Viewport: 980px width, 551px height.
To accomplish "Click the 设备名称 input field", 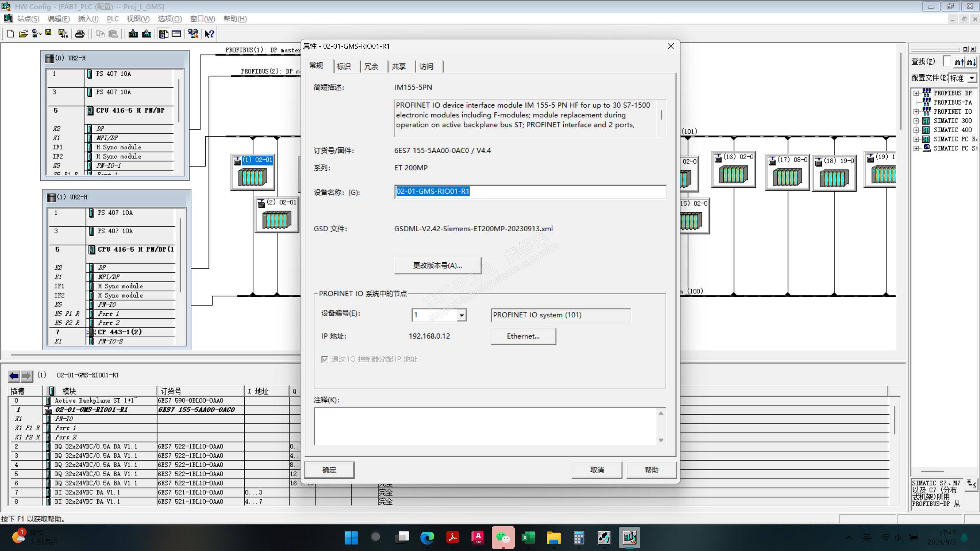I will click(x=530, y=191).
